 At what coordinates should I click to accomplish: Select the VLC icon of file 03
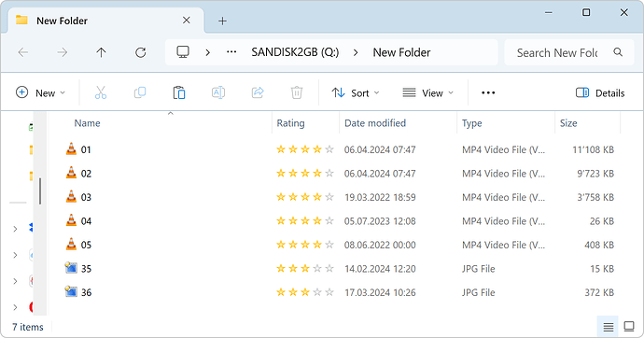[x=71, y=197]
